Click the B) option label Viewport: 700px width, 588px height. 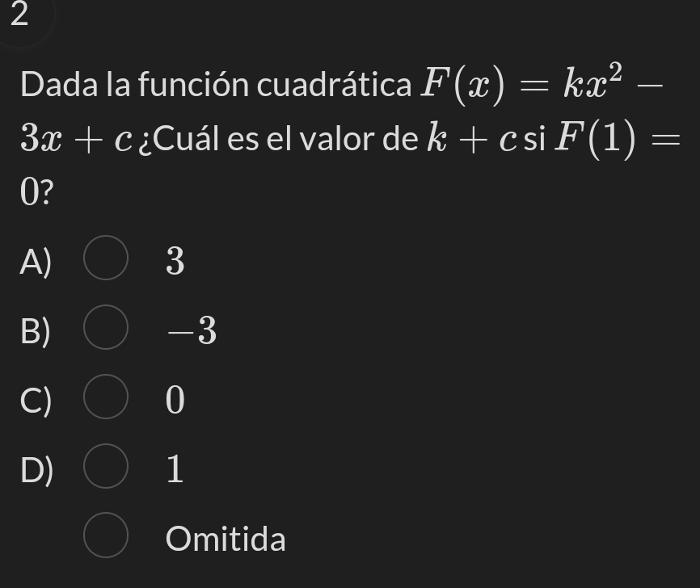point(36,329)
